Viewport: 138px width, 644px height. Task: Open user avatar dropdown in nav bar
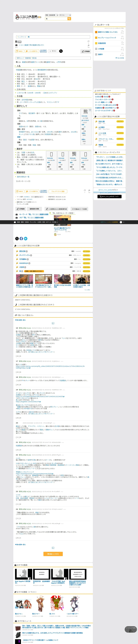(x=122, y=222)
